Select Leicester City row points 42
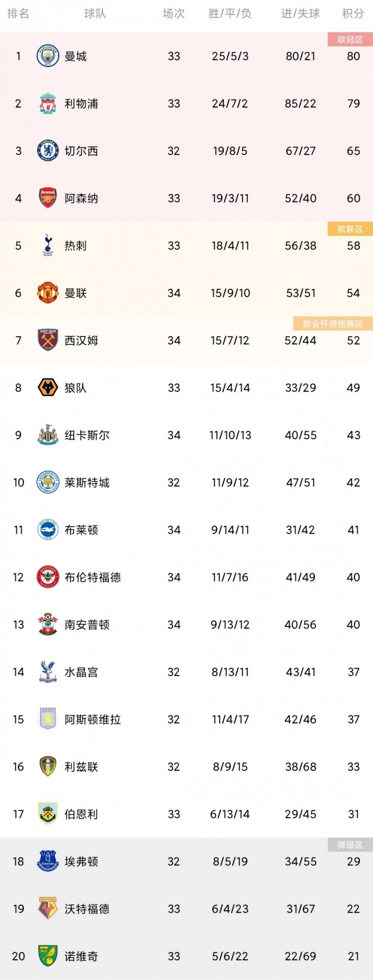 click(353, 483)
